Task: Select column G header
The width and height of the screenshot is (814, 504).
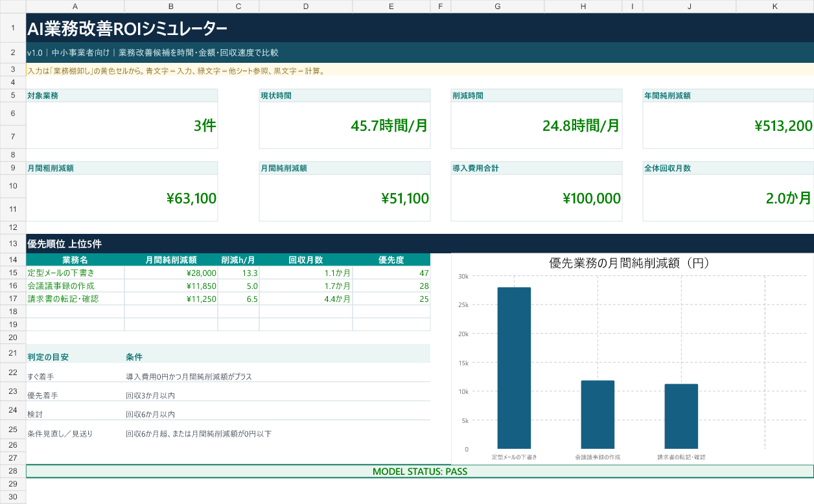Action: (x=498, y=6)
